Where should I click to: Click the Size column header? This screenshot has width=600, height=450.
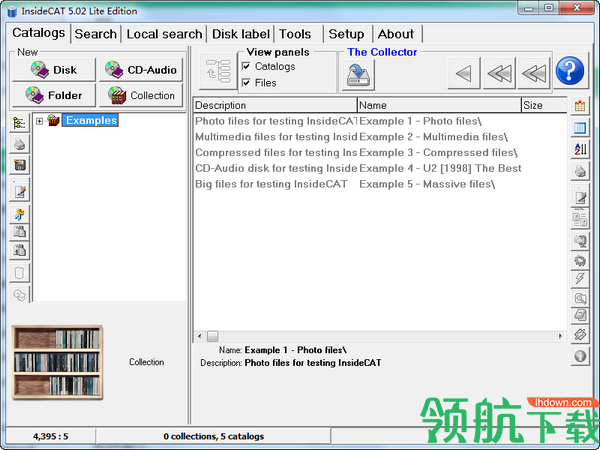pos(544,105)
